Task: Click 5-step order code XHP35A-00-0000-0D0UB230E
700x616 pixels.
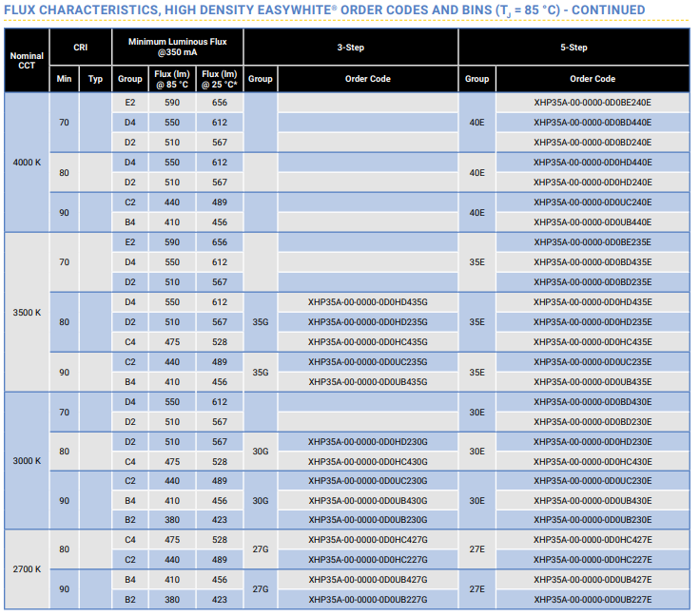Action: (x=593, y=520)
